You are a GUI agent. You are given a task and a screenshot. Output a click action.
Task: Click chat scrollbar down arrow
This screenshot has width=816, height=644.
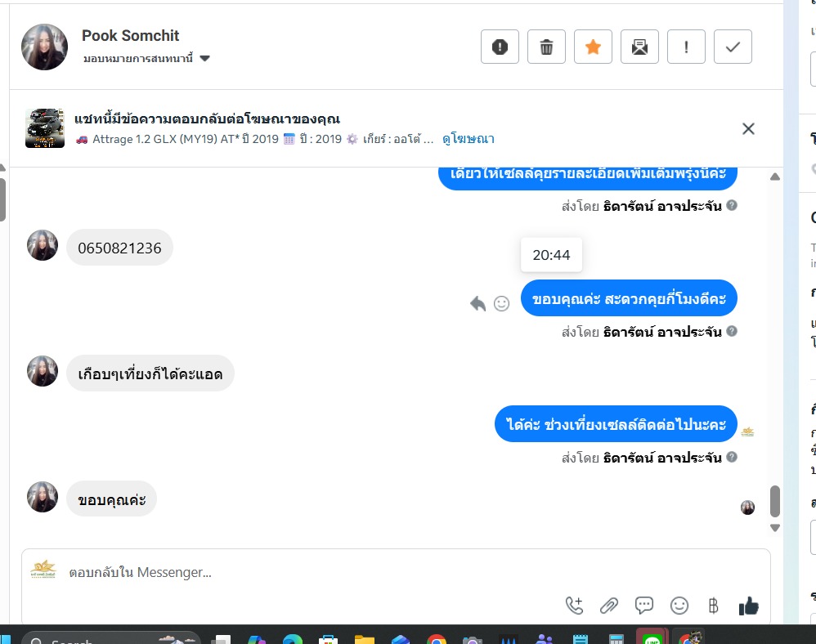point(774,528)
